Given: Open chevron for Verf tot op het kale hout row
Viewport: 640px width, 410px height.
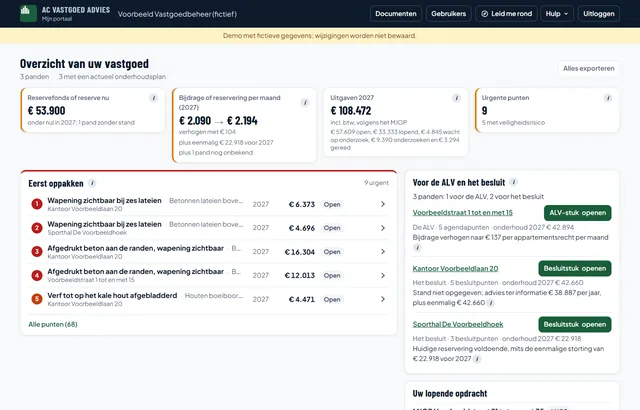Looking at the screenshot, I should pos(383,299).
